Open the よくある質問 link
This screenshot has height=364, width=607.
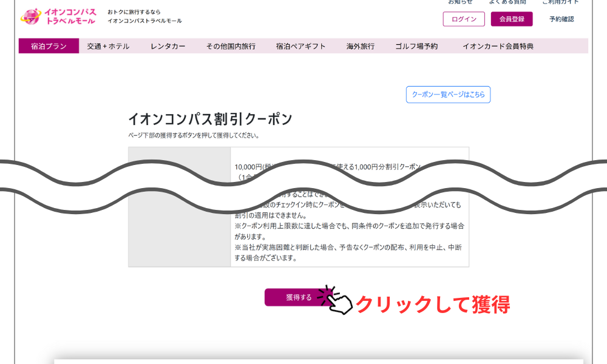507,2
